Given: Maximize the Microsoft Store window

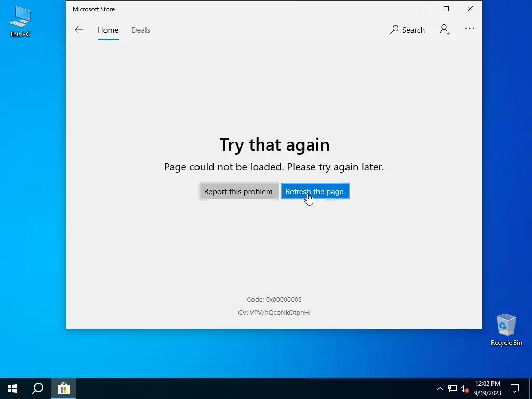Looking at the screenshot, I should 446,9.
